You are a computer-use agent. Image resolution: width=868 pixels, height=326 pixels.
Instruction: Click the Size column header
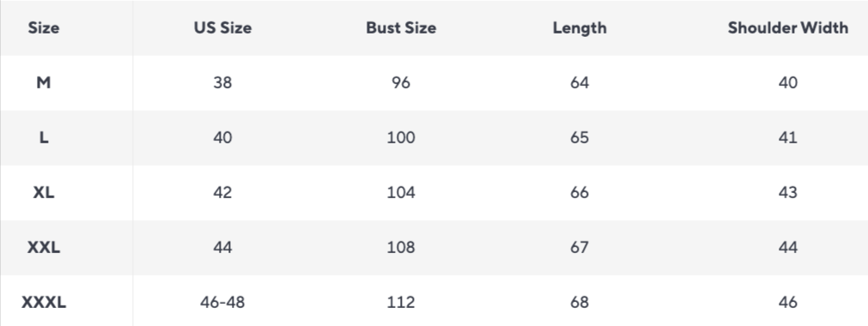pos(44,27)
